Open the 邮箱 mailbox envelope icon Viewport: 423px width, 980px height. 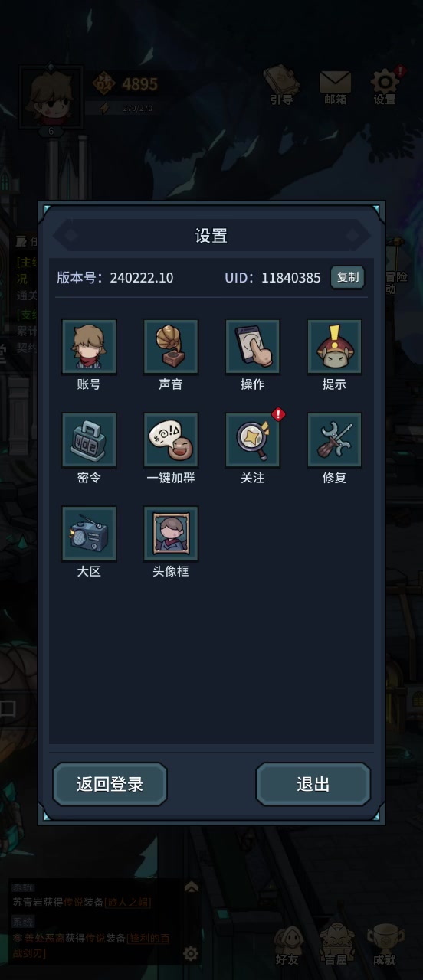coord(335,86)
